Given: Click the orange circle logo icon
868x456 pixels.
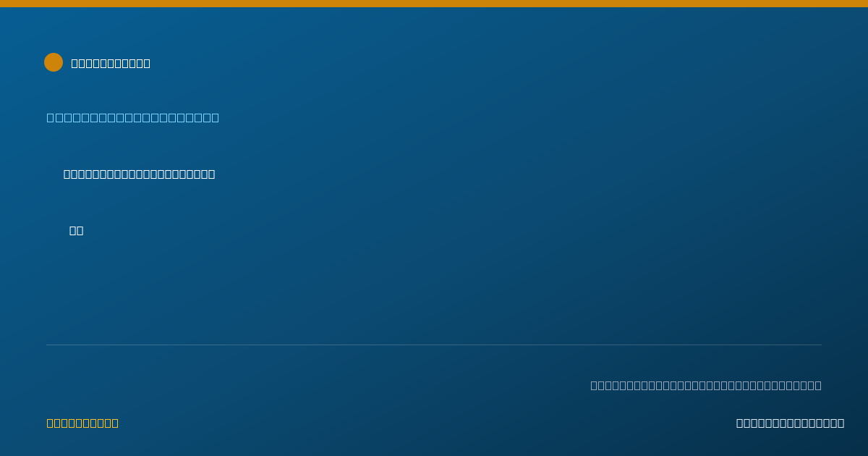Looking at the screenshot, I should point(54,62).
